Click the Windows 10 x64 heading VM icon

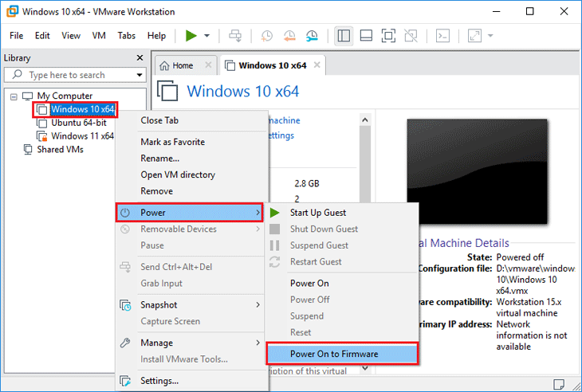click(x=167, y=91)
